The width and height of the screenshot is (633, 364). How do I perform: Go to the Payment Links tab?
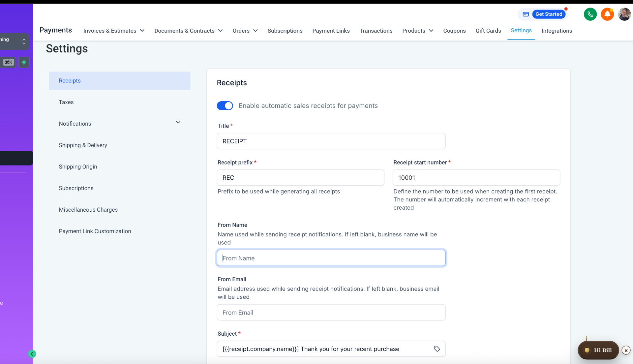331,31
